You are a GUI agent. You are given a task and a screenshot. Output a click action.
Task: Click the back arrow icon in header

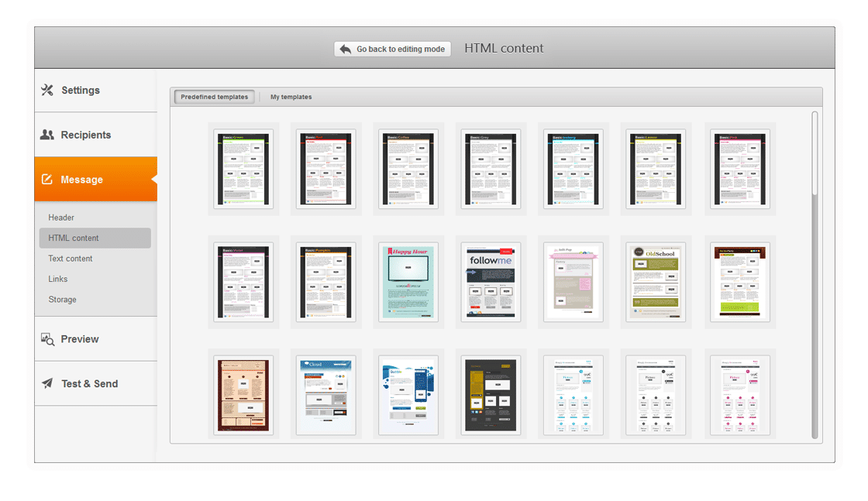click(x=346, y=49)
